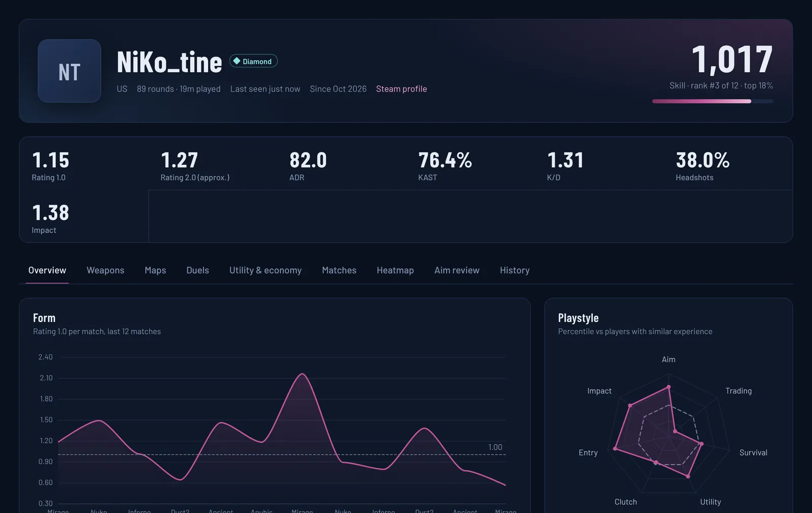The height and width of the screenshot is (513, 812).
Task: Click the 1.27 Rating 2.0 value
Action: tap(179, 161)
